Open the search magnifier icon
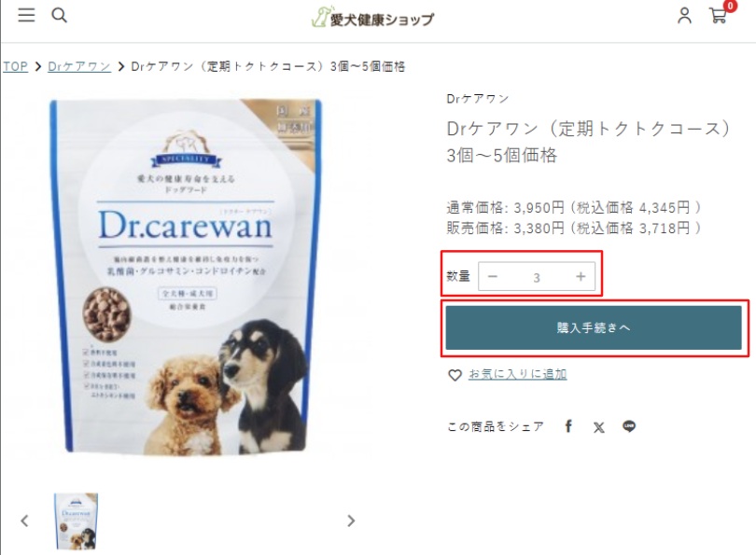Screen dimensions: 756x555 coord(59,15)
